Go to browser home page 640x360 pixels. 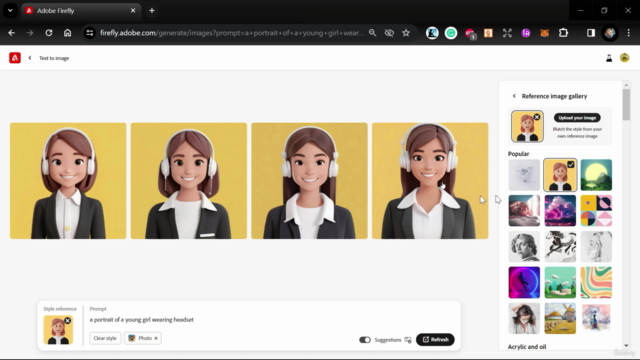coord(67,33)
